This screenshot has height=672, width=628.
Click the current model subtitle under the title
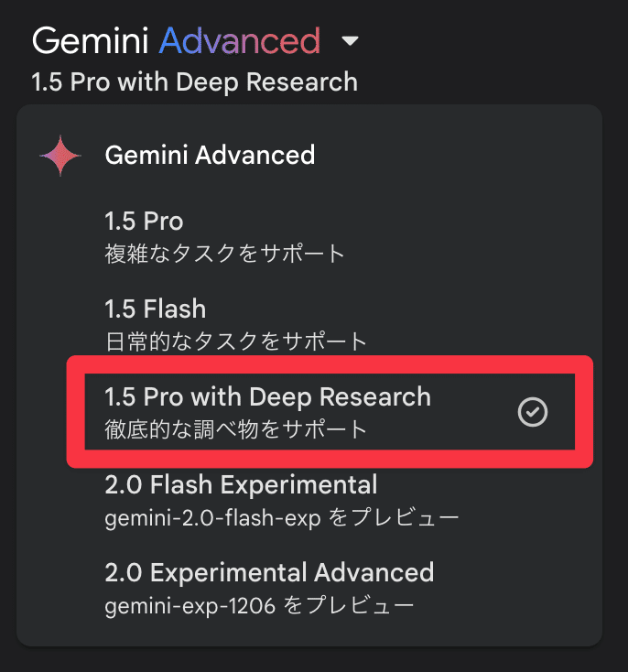(194, 82)
